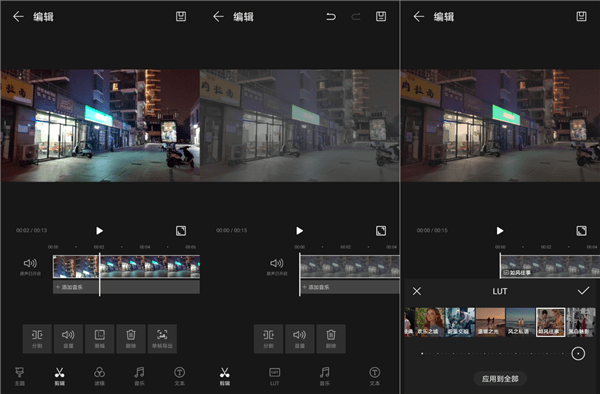This screenshot has height=394, width=600.
Task: Open 滤镜 filter tab on left screen
Action: (x=99, y=376)
